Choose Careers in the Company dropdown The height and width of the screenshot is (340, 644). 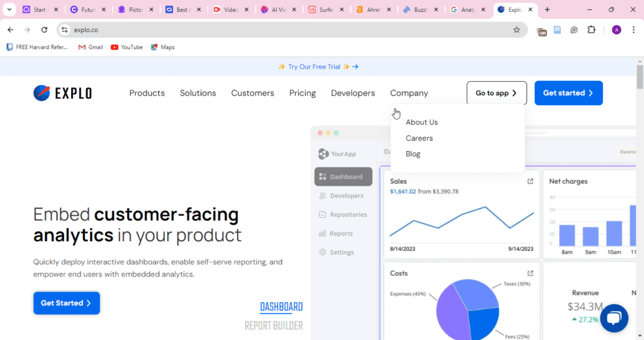[419, 138]
